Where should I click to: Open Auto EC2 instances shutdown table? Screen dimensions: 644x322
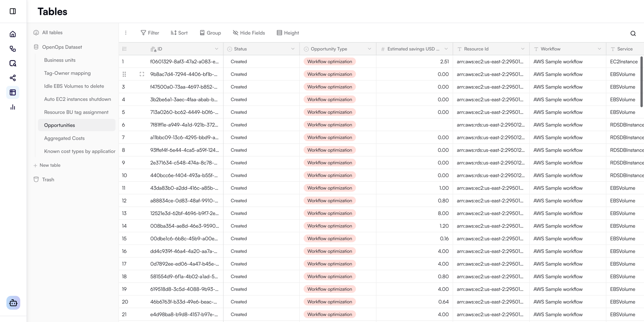click(x=77, y=99)
